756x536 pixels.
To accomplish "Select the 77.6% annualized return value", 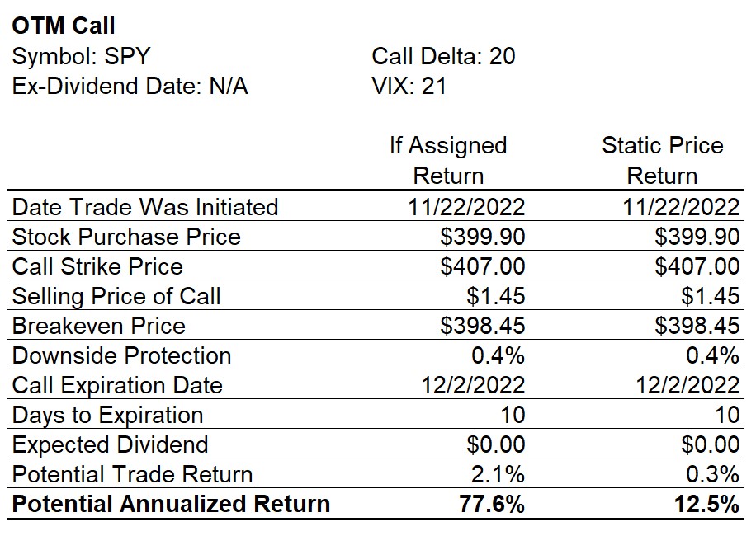I will 492,504.
